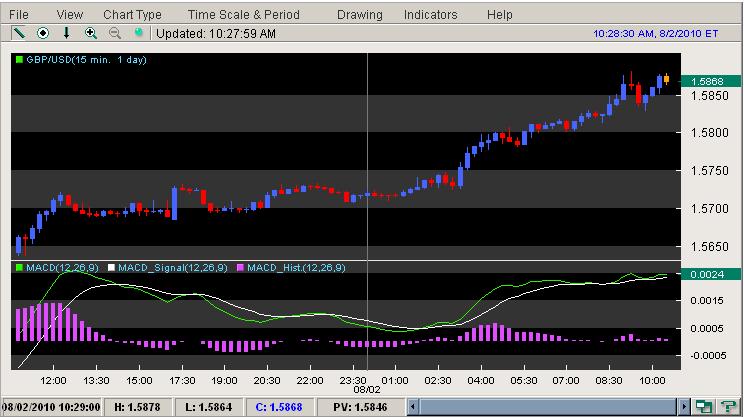This screenshot has width=744, height=417.
Task: Open the Drawing menu
Action: (x=360, y=15)
